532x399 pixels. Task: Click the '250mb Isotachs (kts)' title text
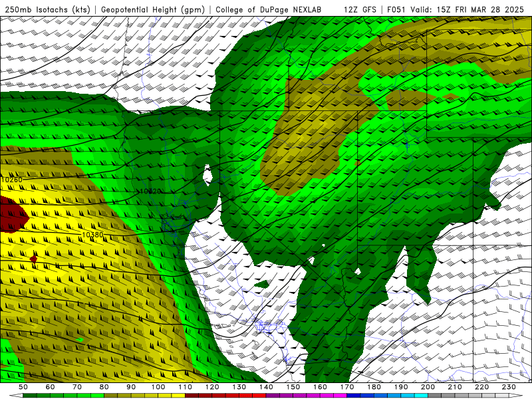point(47,9)
